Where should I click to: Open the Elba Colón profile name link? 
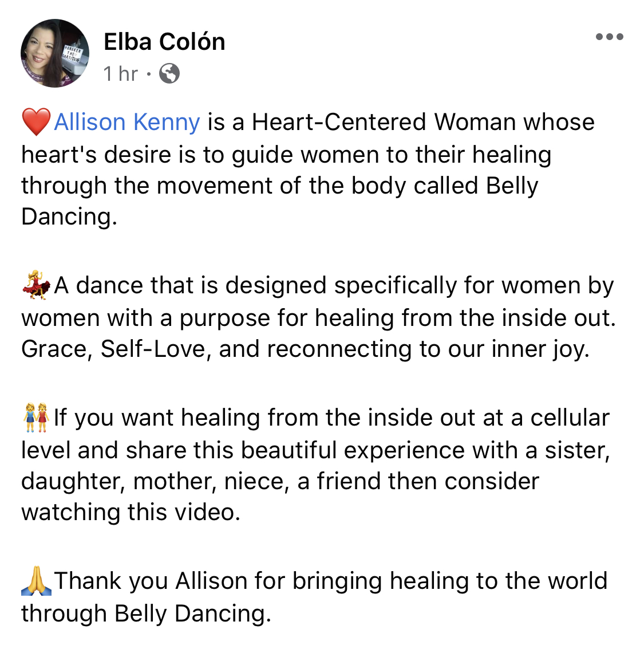[x=164, y=42]
